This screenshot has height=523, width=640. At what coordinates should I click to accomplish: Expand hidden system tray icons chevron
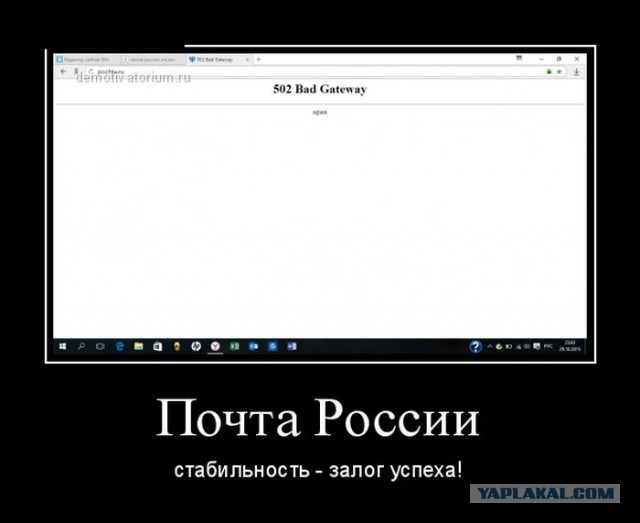coord(490,346)
